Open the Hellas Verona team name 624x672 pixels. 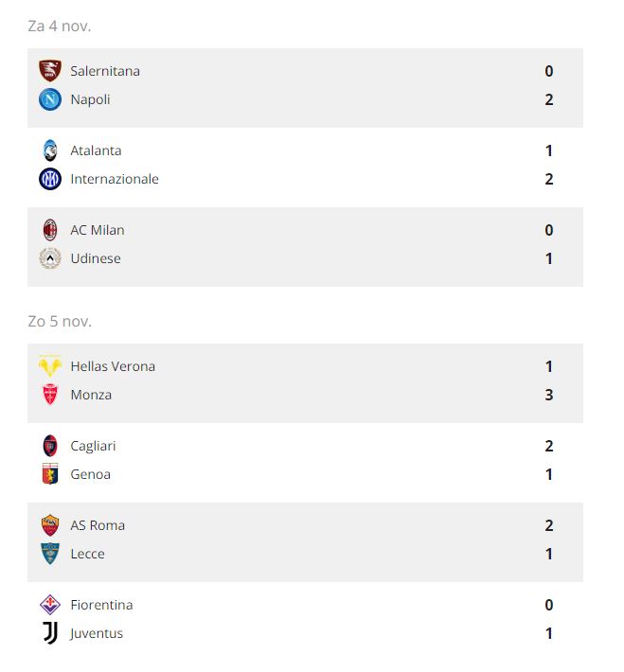pyautogui.click(x=113, y=366)
